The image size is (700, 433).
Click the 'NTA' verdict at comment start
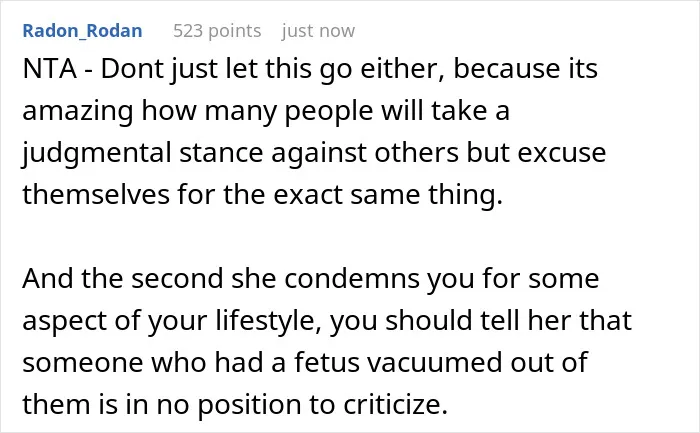point(50,69)
